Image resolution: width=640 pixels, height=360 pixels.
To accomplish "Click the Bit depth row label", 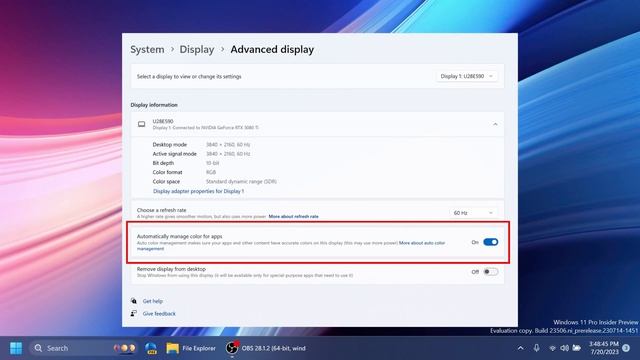I will (x=163, y=163).
